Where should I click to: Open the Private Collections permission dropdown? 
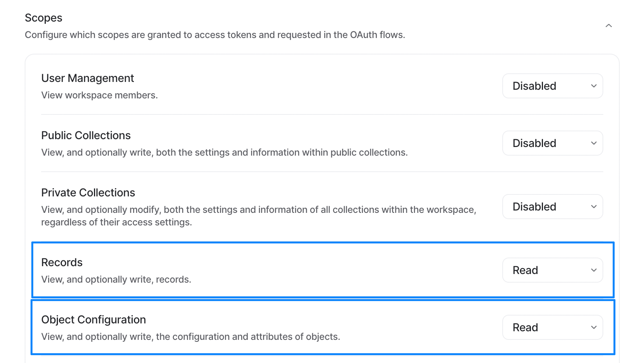pyautogui.click(x=553, y=207)
